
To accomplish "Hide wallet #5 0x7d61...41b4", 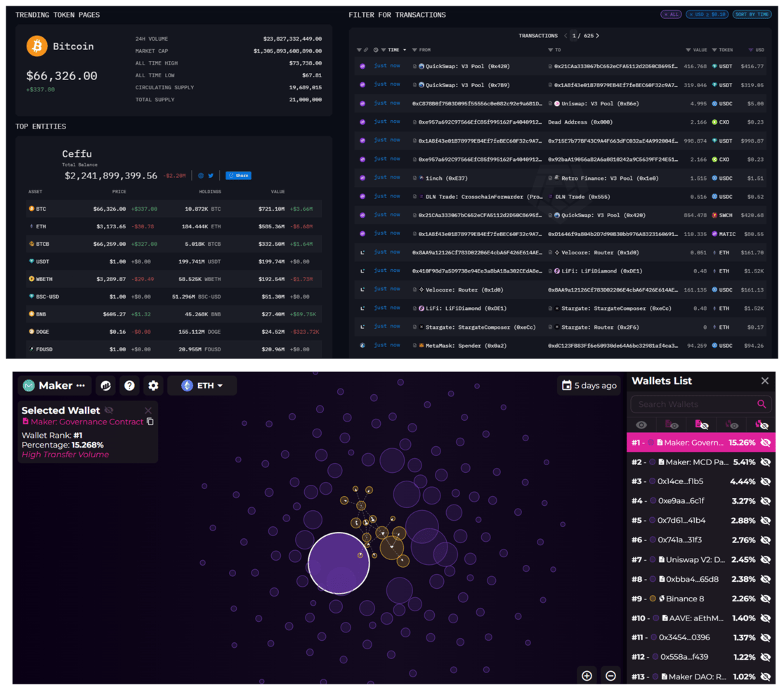I will pyautogui.click(x=766, y=521).
